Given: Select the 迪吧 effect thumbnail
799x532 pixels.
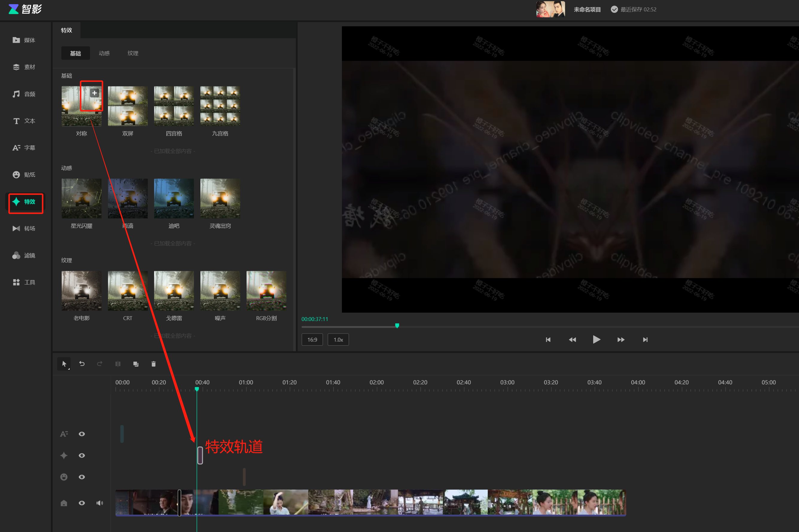Looking at the screenshot, I should (x=174, y=198).
